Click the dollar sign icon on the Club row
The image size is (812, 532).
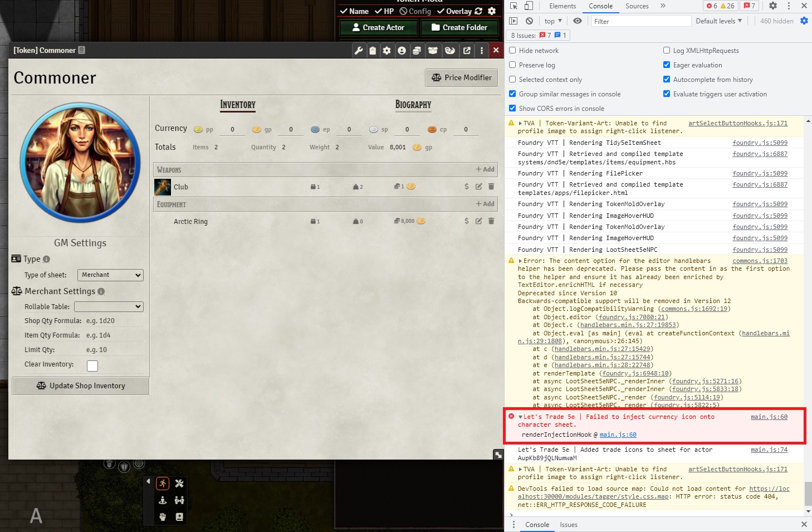[x=467, y=187]
